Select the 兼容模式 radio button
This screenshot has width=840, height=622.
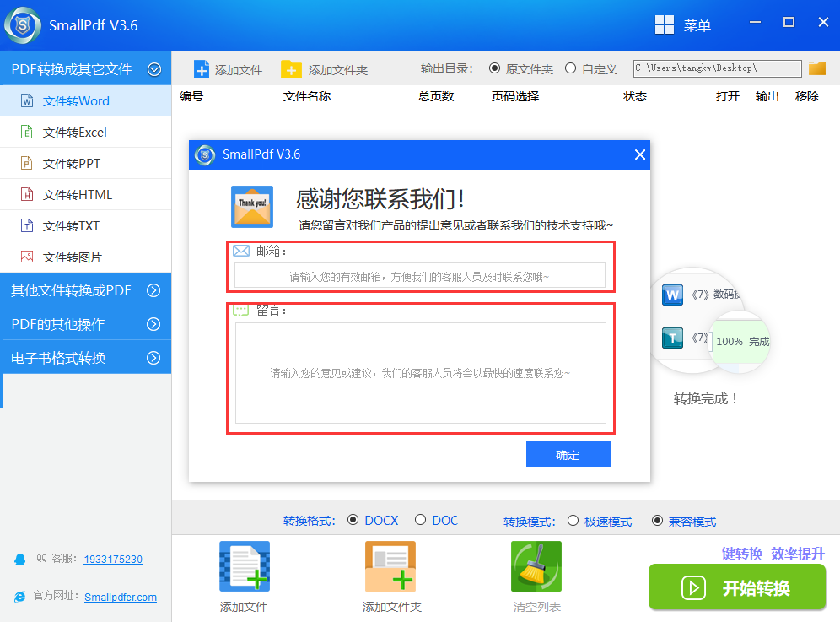(657, 520)
